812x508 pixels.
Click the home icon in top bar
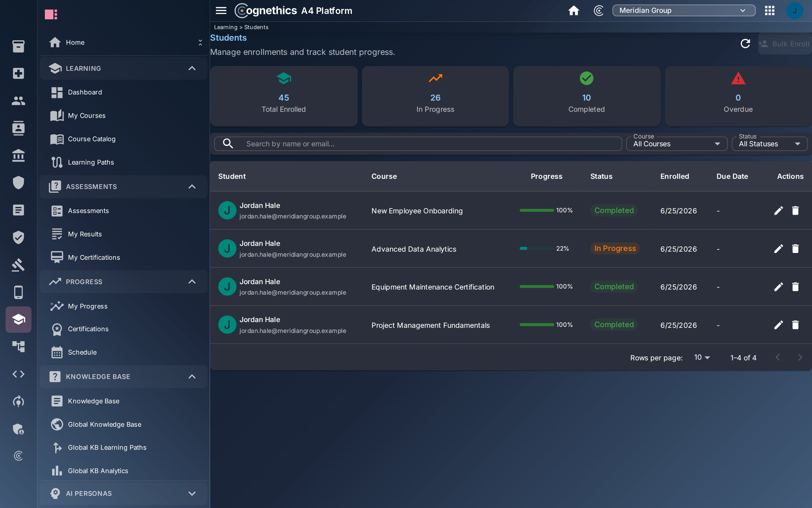point(573,10)
